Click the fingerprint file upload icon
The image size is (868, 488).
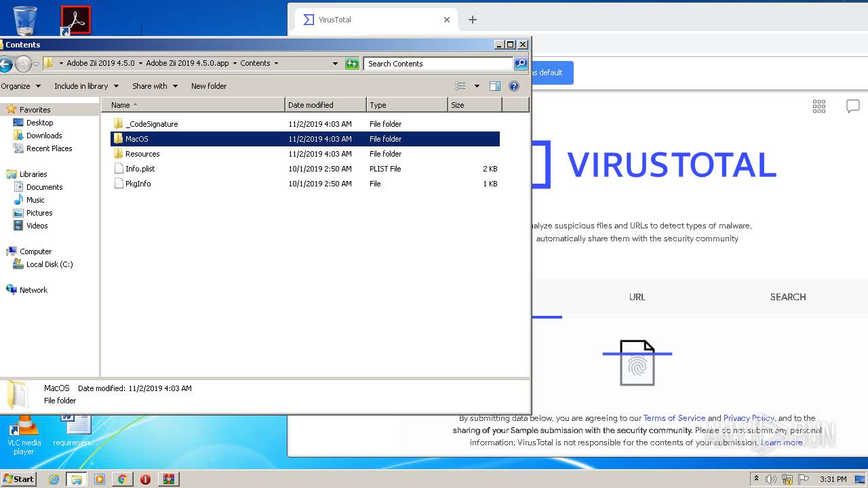pos(637,363)
